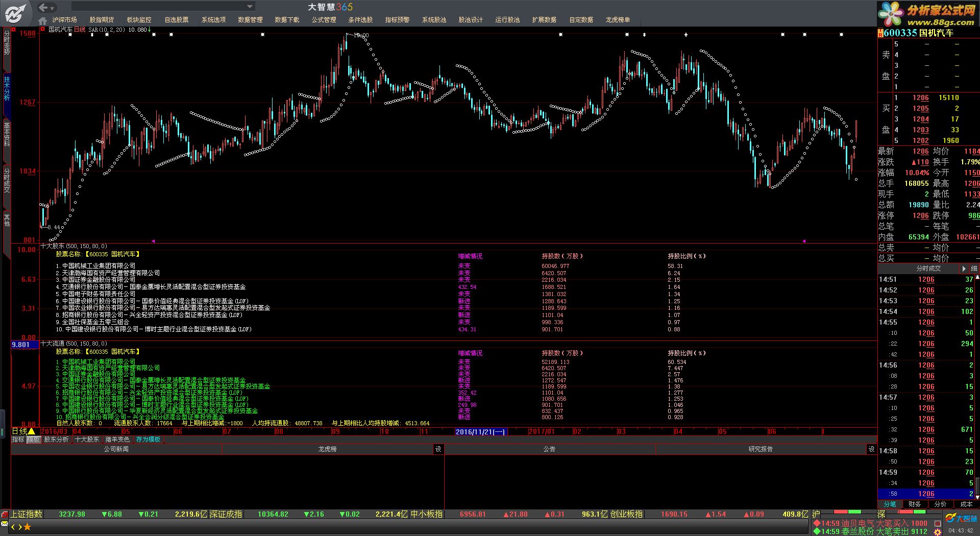Switch to the 分价 tab
Image resolution: width=980 pixels, height=536 pixels.
941,504
